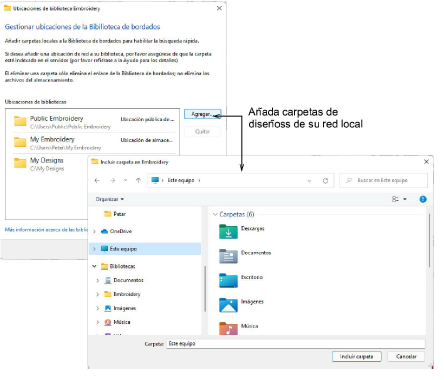The width and height of the screenshot is (444, 380).
Task: Collapse the Bibliotecas tree node
Action: point(94,266)
